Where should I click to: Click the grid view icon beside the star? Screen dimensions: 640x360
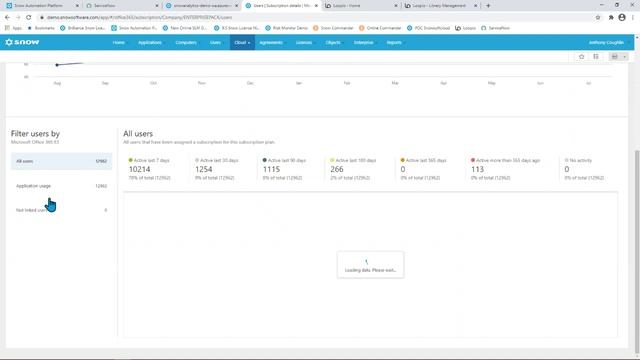(596, 57)
